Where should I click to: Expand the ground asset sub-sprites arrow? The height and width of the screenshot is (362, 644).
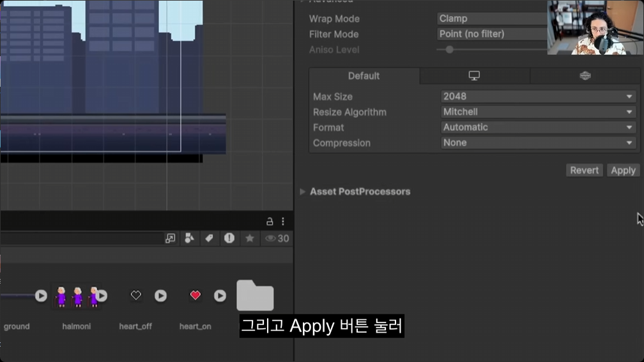click(41, 296)
